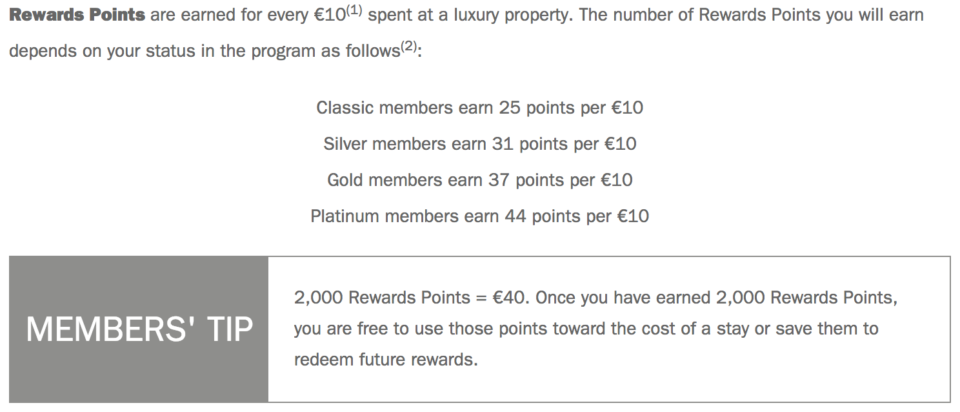Click the gray MEMBERS' TIP label box
960x412 pixels.
pos(139,329)
